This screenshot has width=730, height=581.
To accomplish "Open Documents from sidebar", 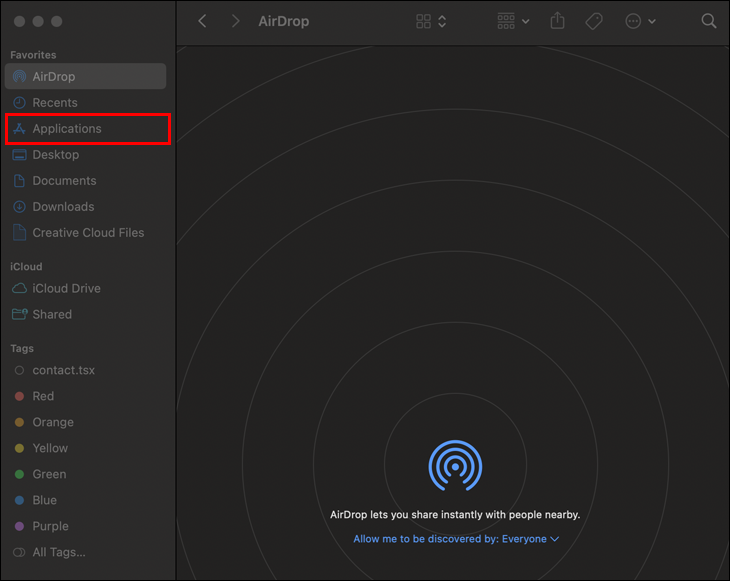I will pos(85,181).
